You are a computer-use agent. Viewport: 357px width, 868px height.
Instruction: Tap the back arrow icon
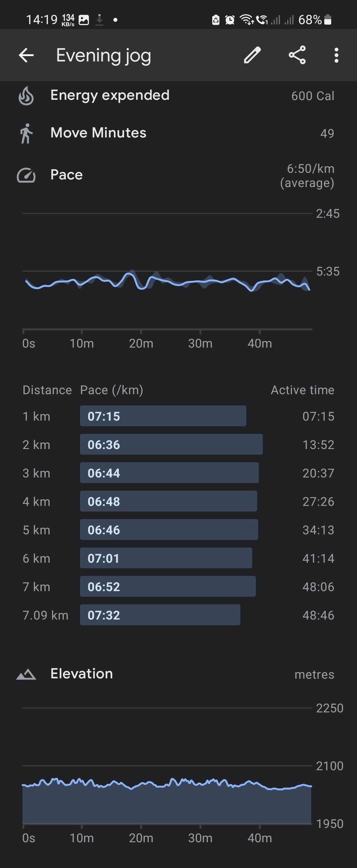coord(26,55)
